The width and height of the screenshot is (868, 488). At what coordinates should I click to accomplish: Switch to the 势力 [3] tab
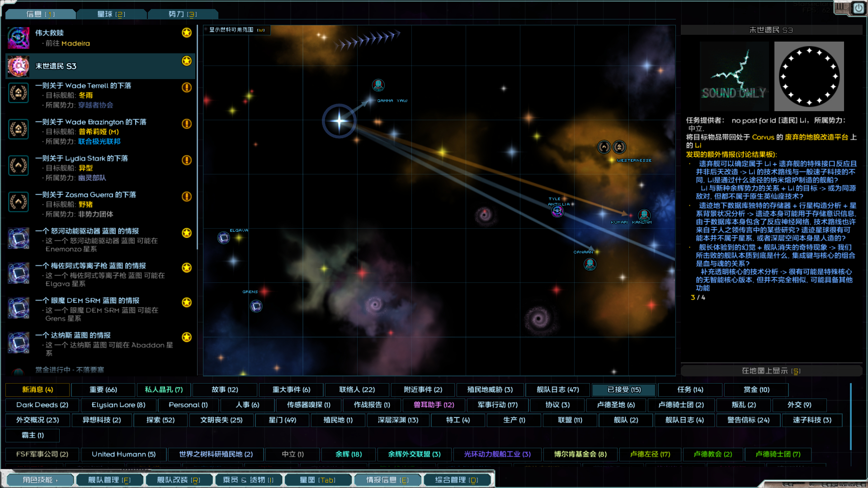[x=182, y=14]
